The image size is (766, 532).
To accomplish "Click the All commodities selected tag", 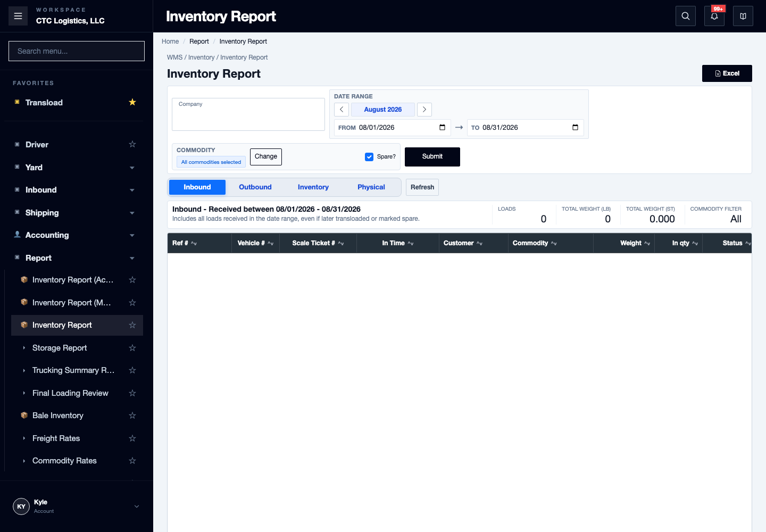I will click(x=211, y=162).
